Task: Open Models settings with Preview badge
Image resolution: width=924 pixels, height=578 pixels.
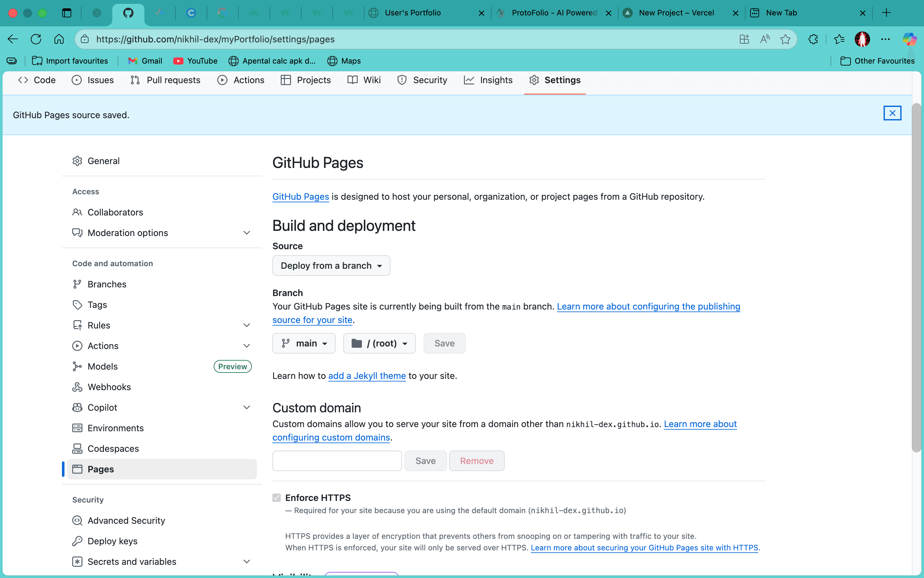Action: (x=162, y=367)
